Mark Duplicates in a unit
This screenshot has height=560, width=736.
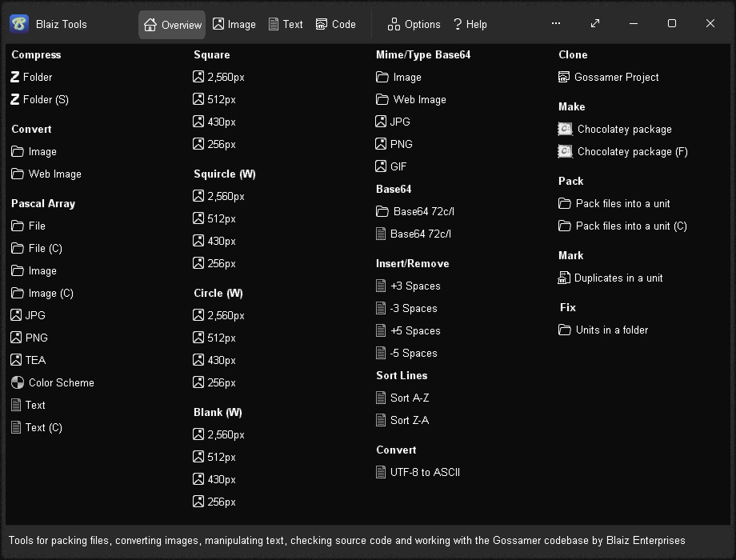[x=618, y=278]
